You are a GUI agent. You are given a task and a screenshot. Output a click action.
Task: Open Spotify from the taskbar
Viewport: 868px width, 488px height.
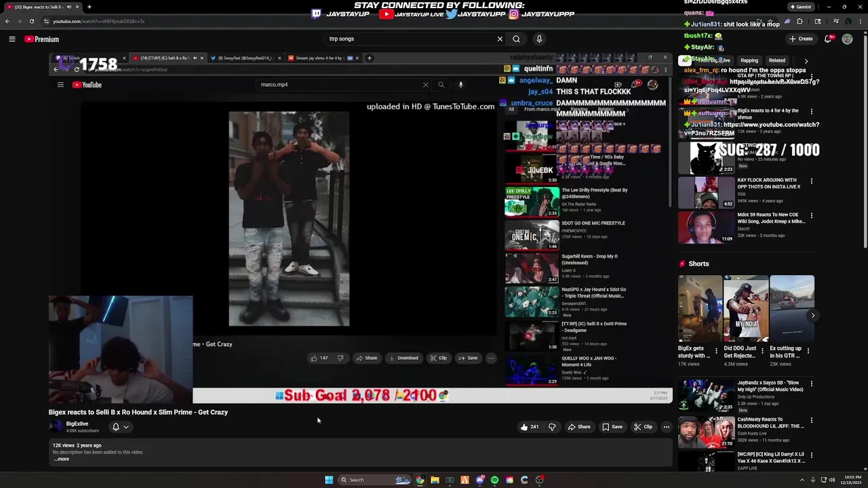click(x=494, y=480)
